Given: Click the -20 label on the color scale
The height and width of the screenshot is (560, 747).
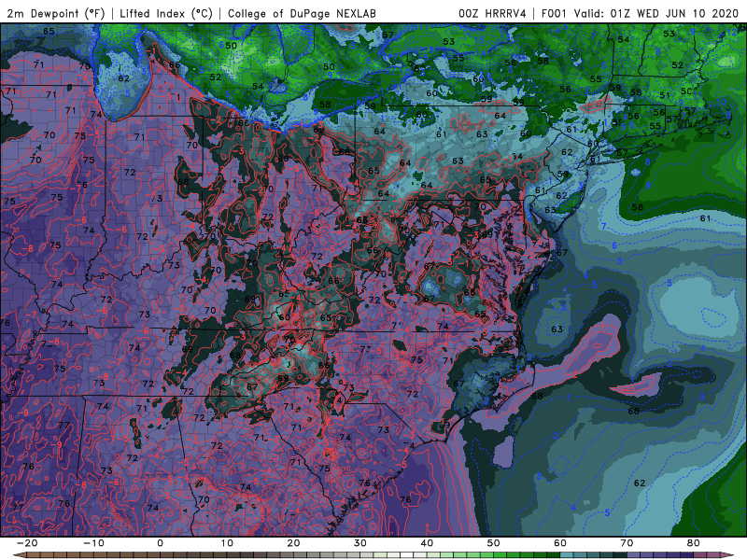Looking at the screenshot, I should [27, 543].
